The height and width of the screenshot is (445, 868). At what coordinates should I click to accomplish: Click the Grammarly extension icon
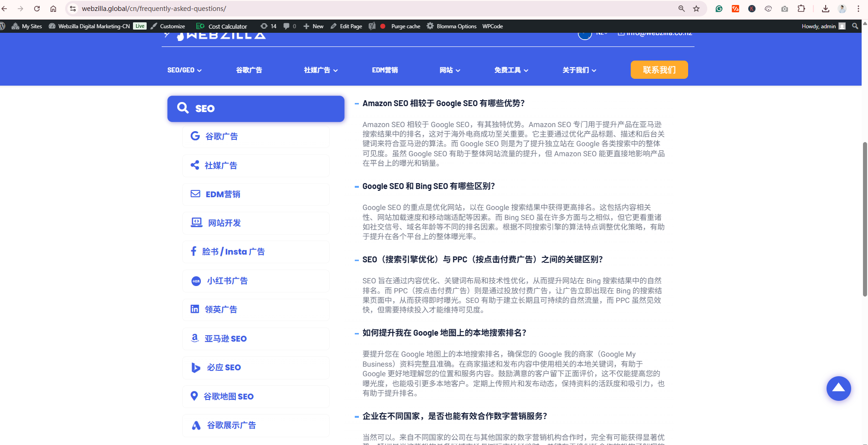click(719, 9)
